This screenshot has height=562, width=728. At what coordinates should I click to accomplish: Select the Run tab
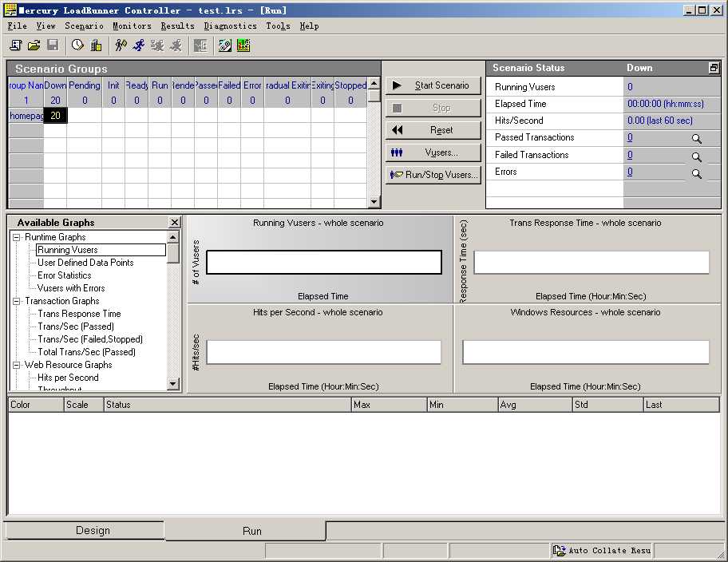[246, 531]
